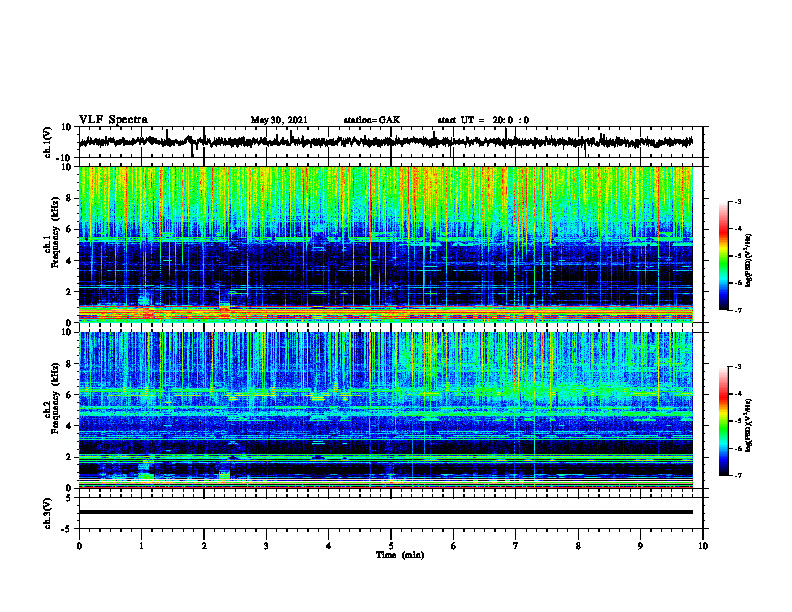The width and height of the screenshot is (792, 612).
Task: Click the '4' kHz tick on ch.1 spectrogram
Action: click(x=69, y=261)
